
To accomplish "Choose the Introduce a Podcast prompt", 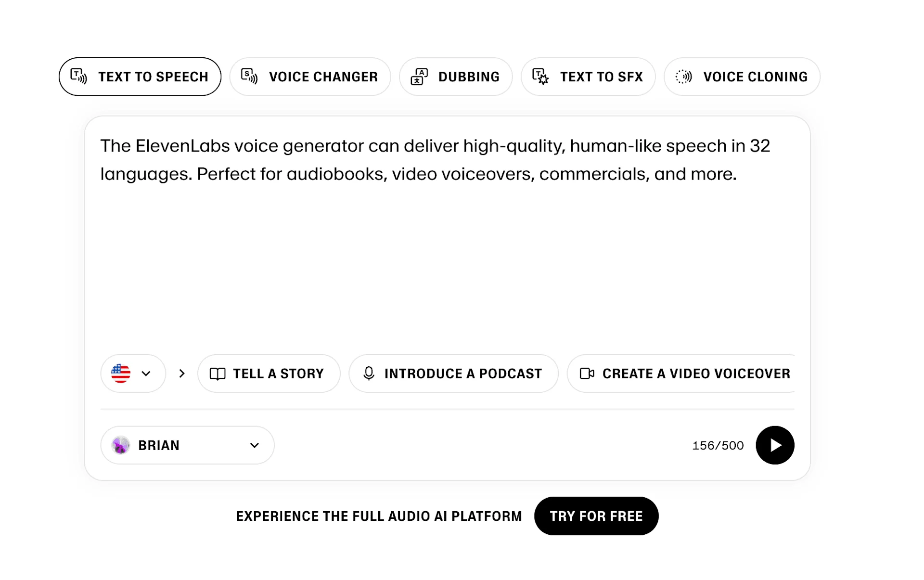I will 453,374.
